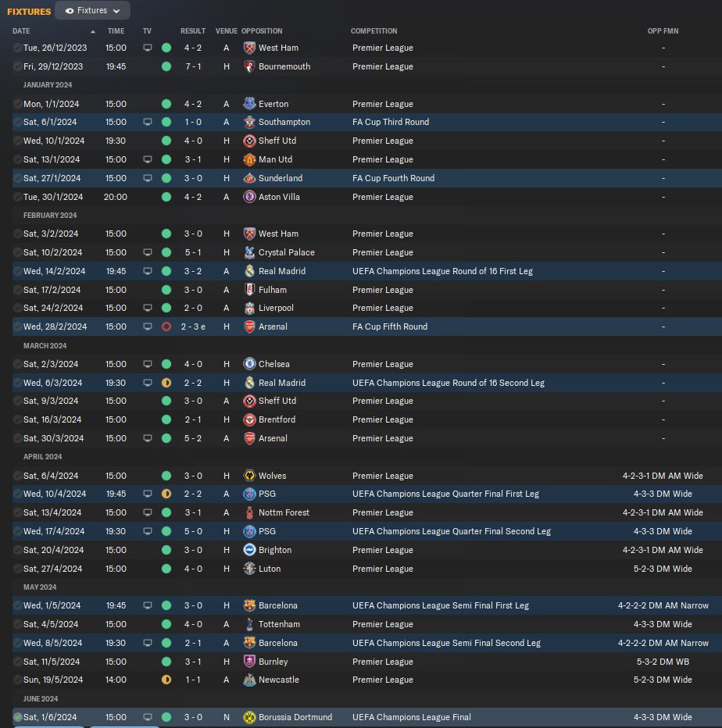Toggle the checkmark on Sat, 2/3/2024 row
Image resolution: width=722 pixels, height=728 pixels.
(x=18, y=364)
